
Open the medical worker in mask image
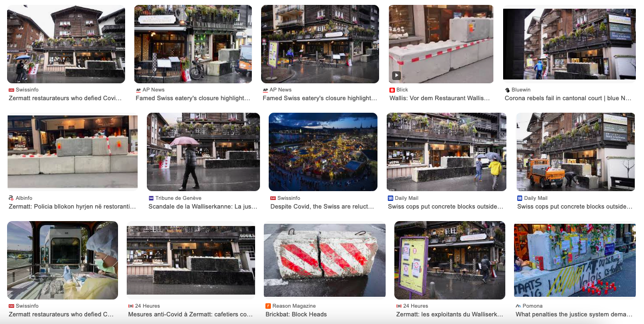(63, 260)
